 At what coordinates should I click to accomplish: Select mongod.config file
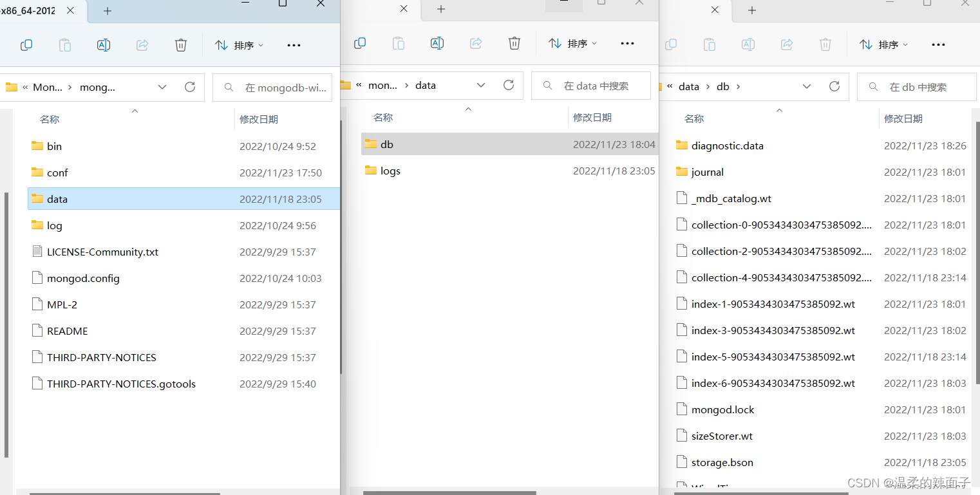[x=184, y=278]
